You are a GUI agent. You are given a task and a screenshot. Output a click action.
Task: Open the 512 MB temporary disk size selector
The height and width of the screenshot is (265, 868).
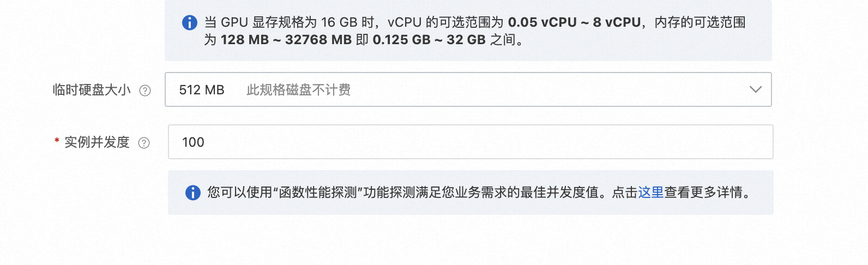click(202, 90)
